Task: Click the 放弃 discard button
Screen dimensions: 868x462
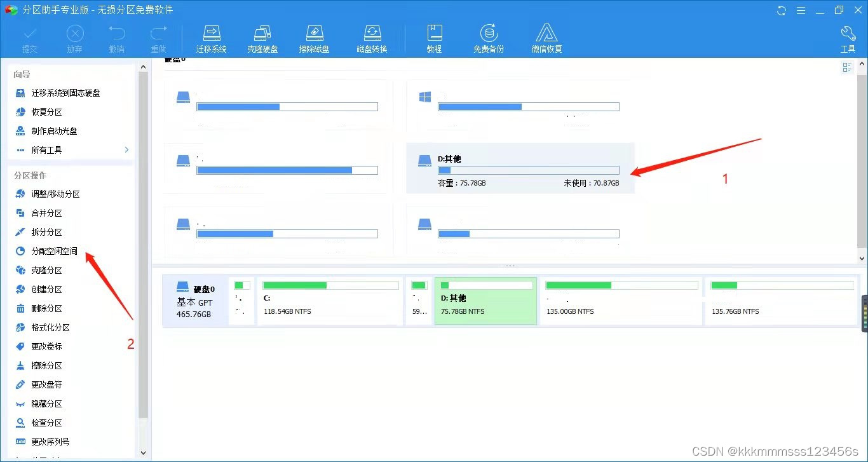Action: pyautogui.click(x=75, y=39)
